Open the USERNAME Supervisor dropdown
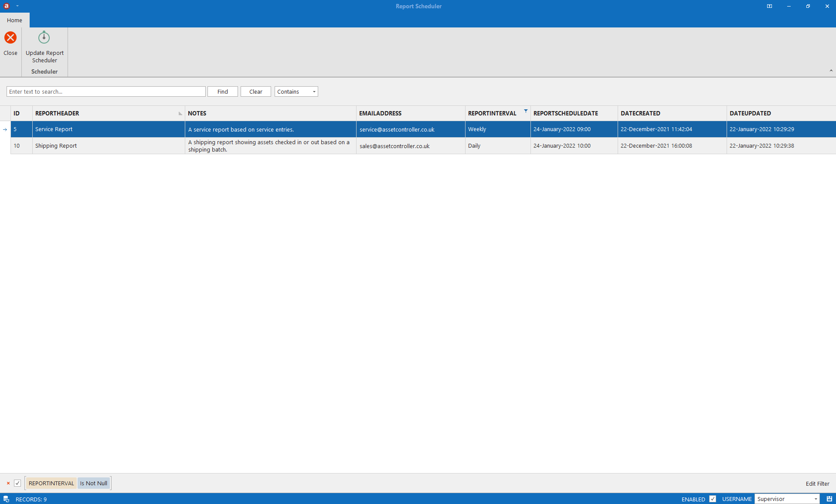The height and width of the screenshot is (504, 836). point(787,499)
